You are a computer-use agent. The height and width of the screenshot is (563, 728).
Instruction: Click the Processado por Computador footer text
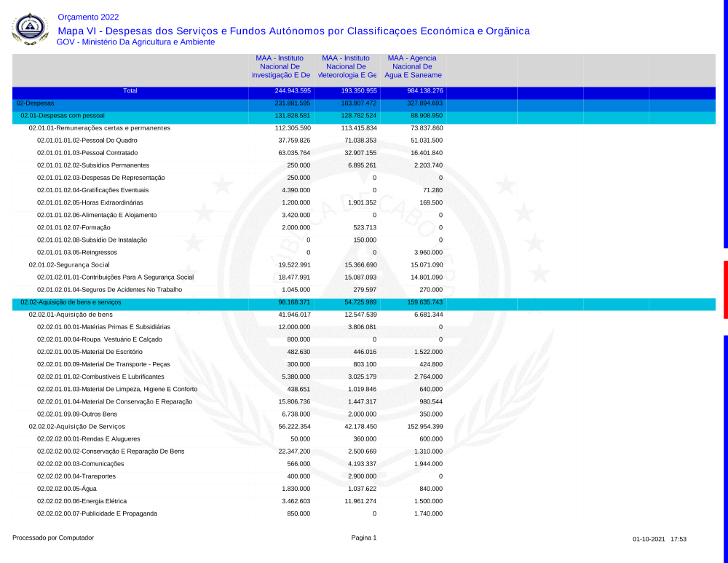(53, 538)
